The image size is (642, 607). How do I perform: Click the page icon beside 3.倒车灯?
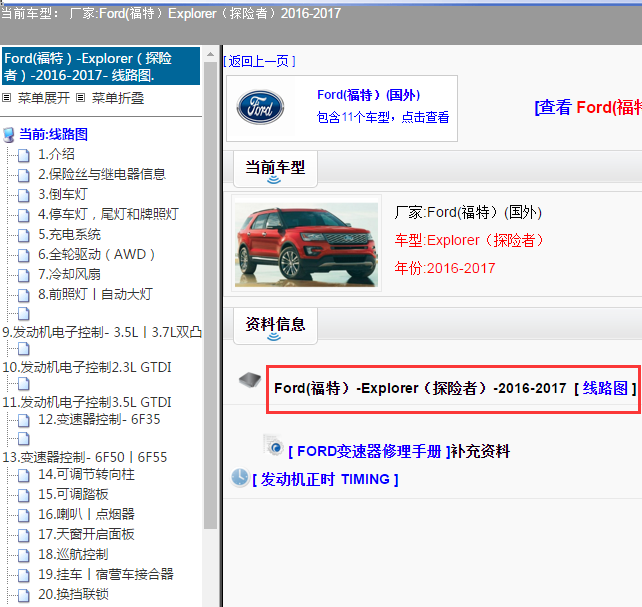(x=24, y=195)
